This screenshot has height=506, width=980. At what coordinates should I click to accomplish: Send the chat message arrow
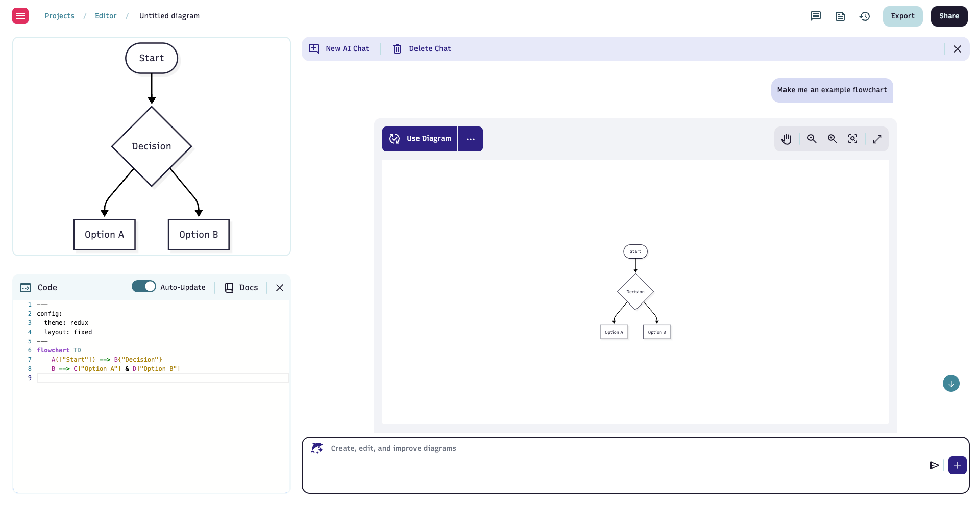click(x=935, y=465)
